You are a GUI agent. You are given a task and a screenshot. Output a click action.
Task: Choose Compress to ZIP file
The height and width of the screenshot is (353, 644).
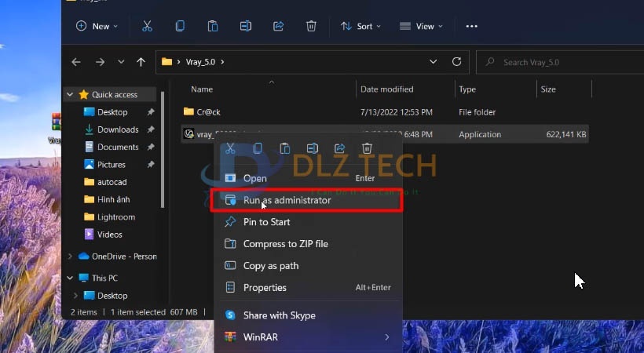(x=308, y=244)
